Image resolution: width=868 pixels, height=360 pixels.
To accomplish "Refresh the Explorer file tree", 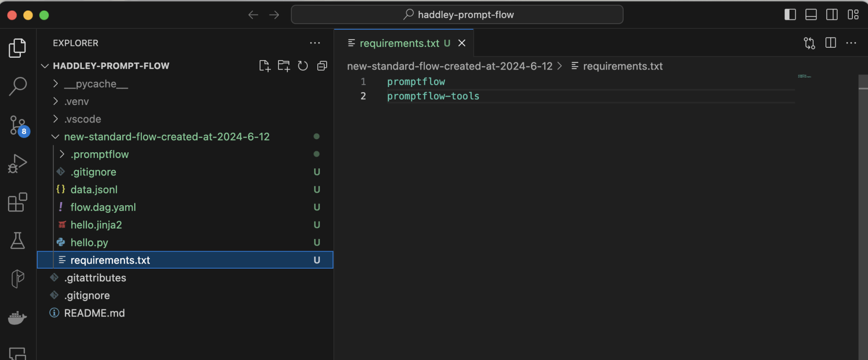I will 303,66.
